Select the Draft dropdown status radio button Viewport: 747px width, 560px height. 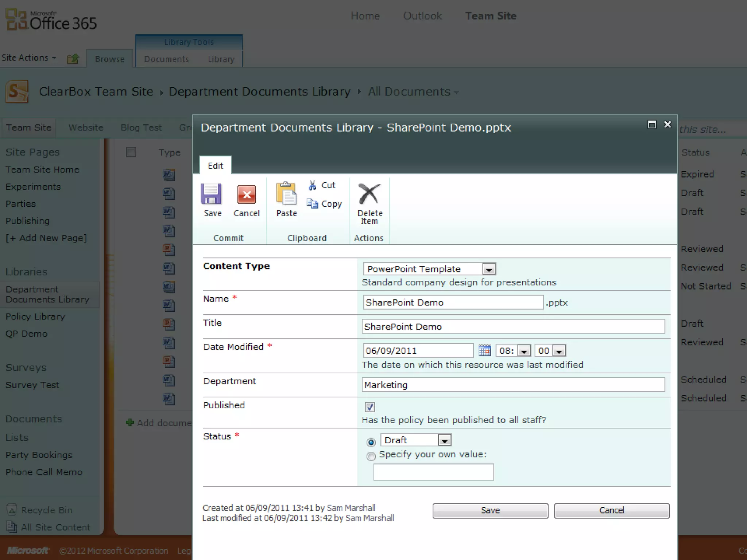pyautogui.click(x=371, y=442)
